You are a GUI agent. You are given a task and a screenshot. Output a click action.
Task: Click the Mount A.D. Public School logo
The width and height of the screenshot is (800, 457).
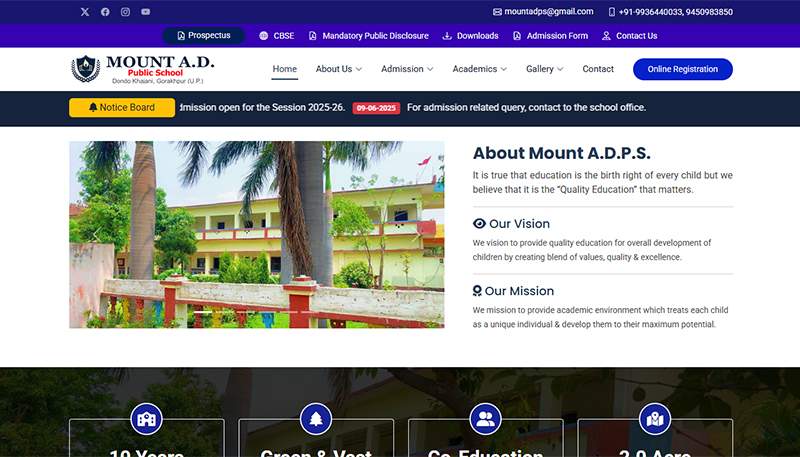click(x=142, y=69)
